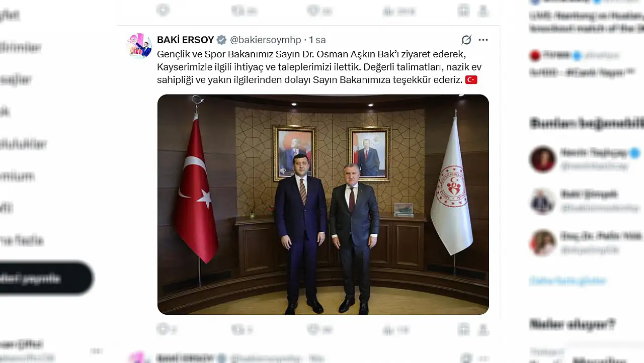Viewport: 644px width, 363px height.
Task: Reply to the post via the comment icon below the photo
Action: click(x=163, y=329)
